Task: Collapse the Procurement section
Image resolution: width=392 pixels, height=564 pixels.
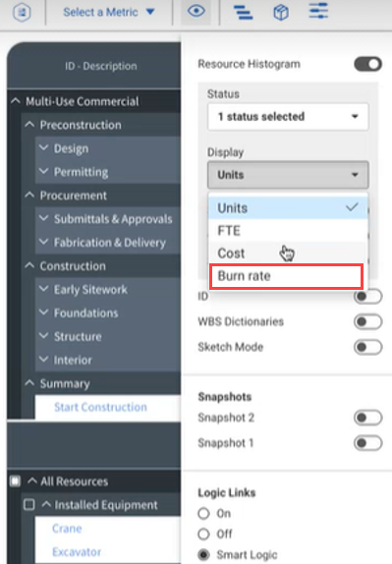Action: [29, 196]
